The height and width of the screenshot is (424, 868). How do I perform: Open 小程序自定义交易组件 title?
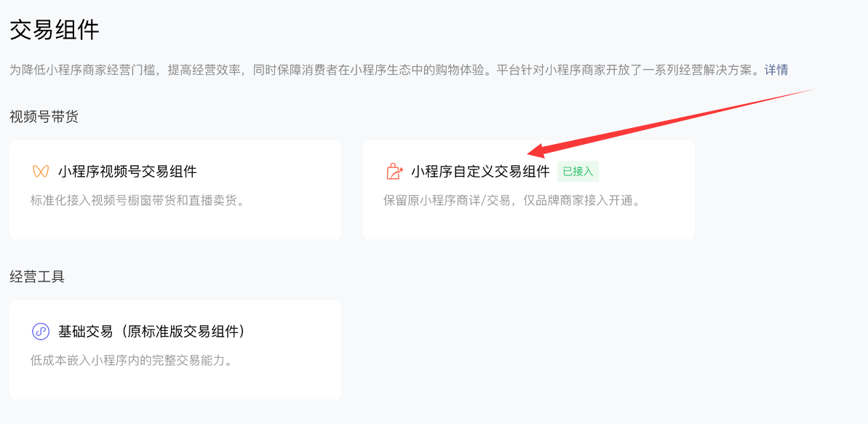point(480,172)
